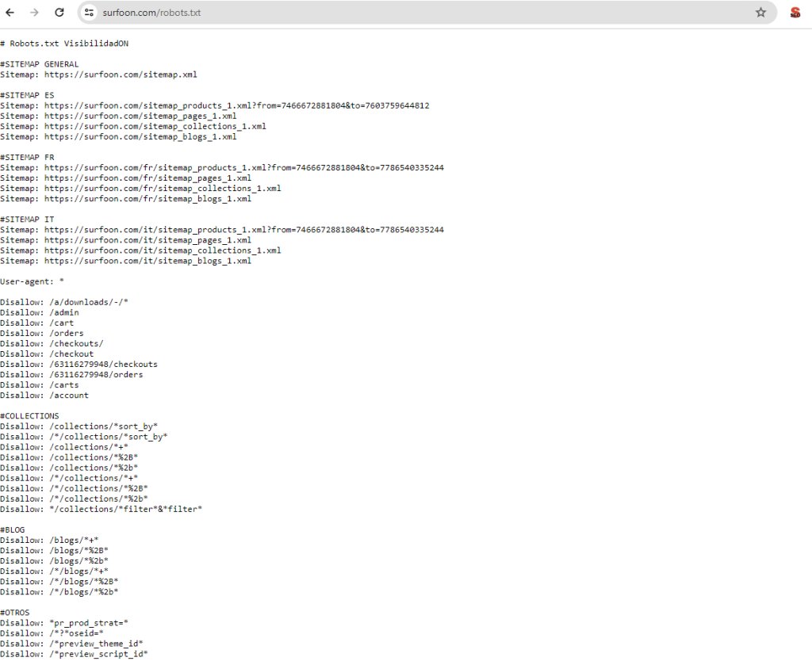Click the 'Disallow: /admin' line
This screenshot has width=812, height=665.
(40, 312)
